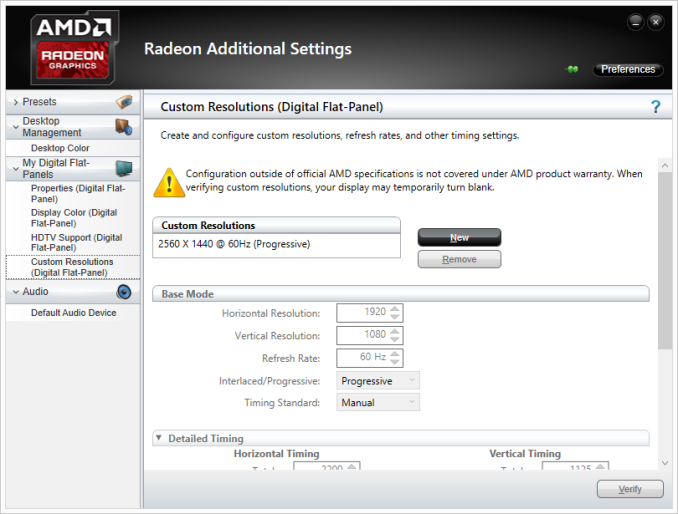The height and width of the screenshot is (514, 678).
Task: Click the My Digital Flat-Panels monitor icon
Action: coord(124,169)
